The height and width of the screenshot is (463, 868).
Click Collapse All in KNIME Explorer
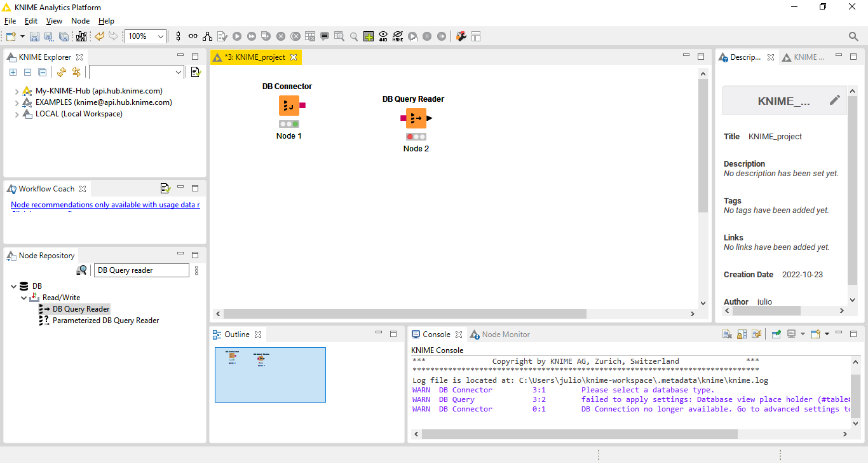tap(42, 73)
